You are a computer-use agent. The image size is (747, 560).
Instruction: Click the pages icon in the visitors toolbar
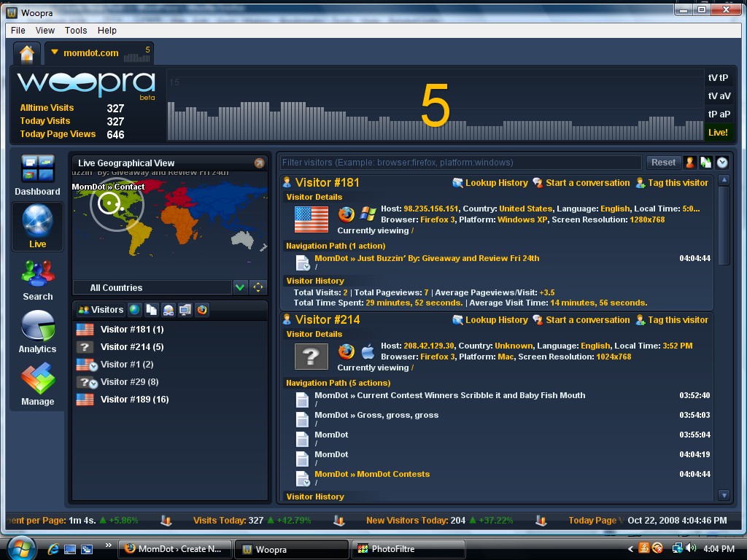(x=152, y=309)
